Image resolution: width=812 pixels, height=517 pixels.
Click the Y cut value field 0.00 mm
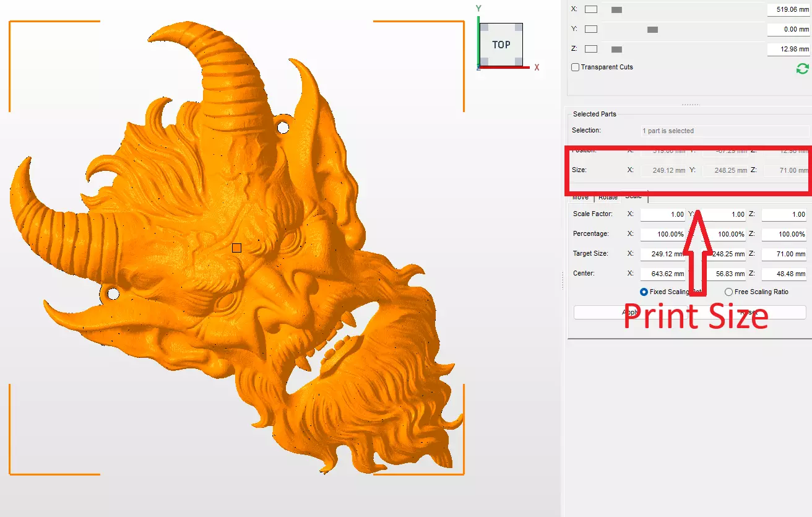788,29
